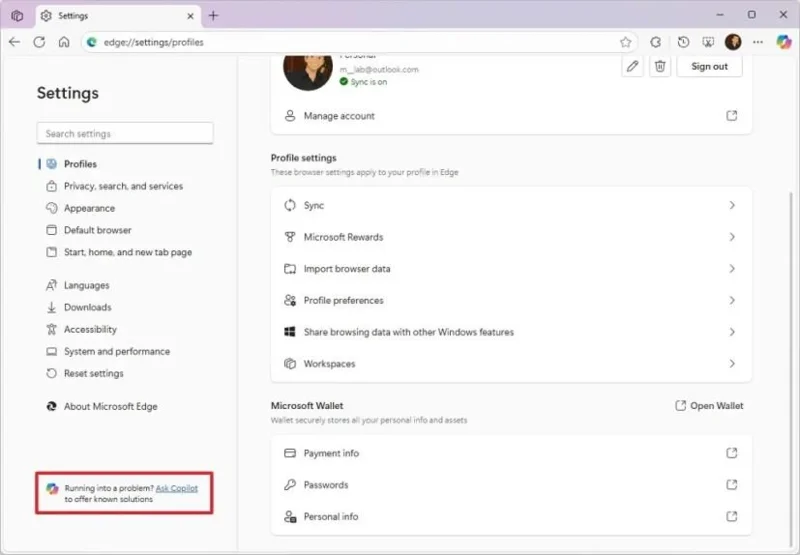The image size is (800, 555).
Task: Open the screenshot toolbar icon
Action: [708, 42]
